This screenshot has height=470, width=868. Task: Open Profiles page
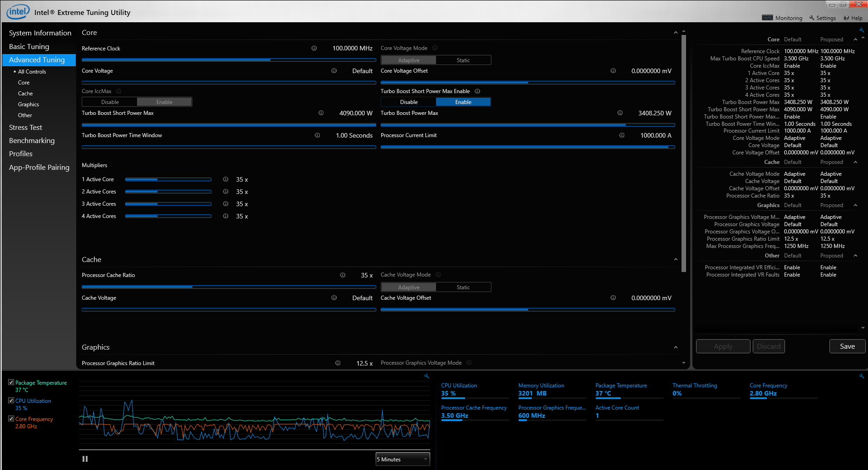point(21,154)
